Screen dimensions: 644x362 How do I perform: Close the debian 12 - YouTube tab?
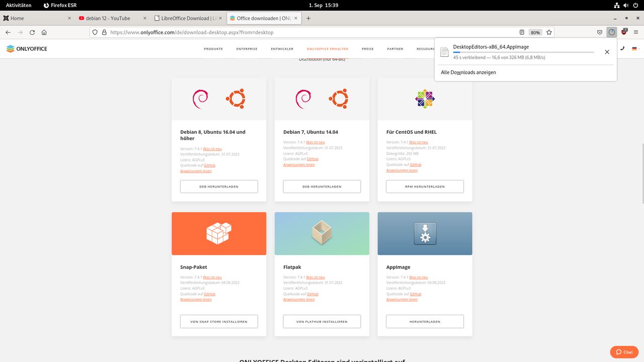pyautogui.click(x=145, y=18)
